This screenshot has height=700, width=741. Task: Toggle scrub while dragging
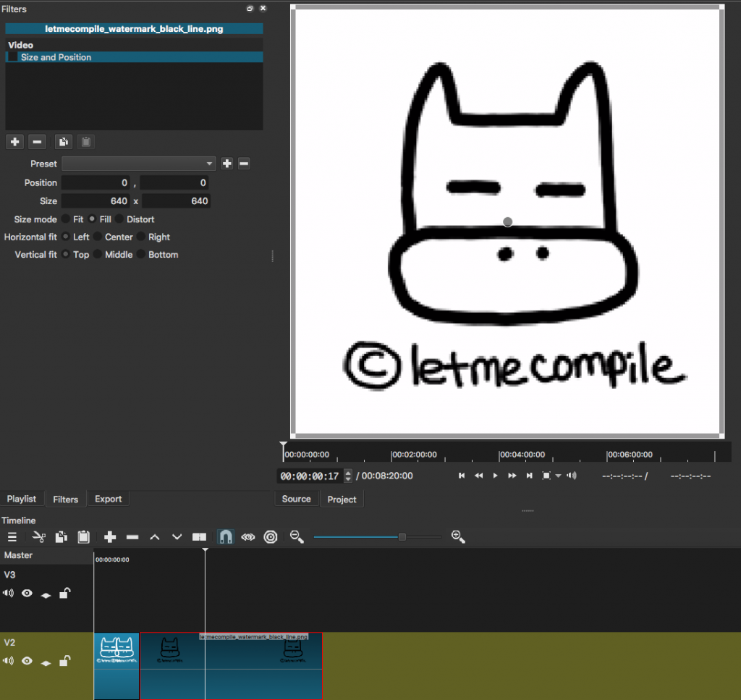click(x=248, y=537)
